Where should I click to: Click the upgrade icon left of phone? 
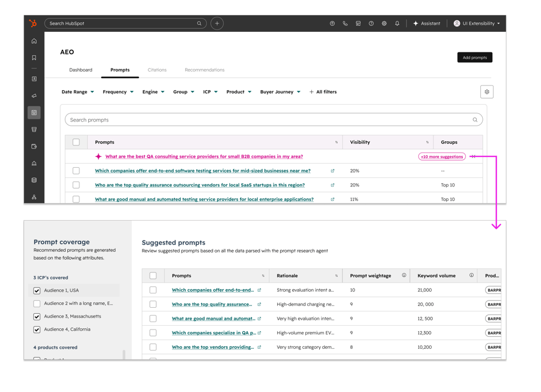332,23
